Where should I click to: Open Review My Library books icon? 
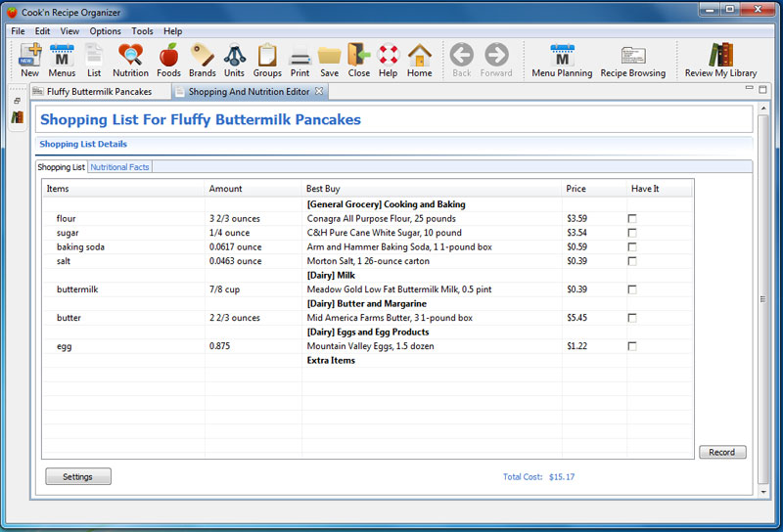coord(720,60)
